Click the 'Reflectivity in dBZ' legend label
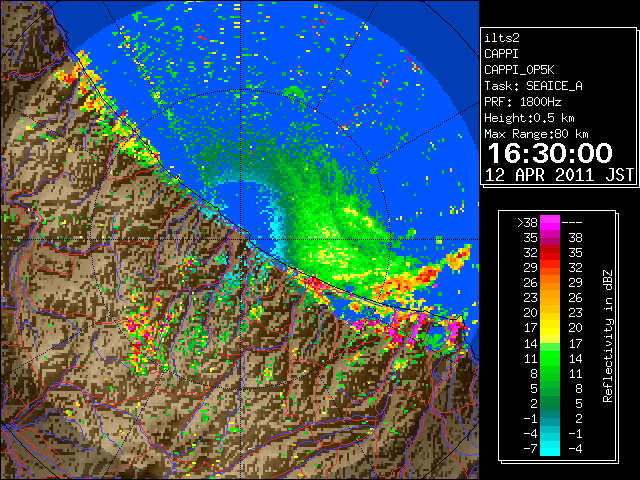Screen dimensions: 640x480 tap(607, 336)
